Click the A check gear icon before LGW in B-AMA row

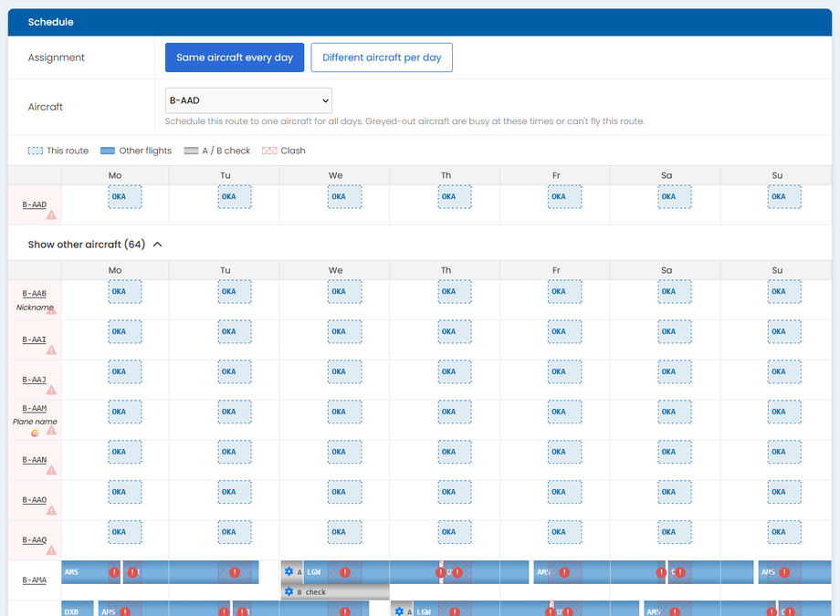(289, 571)
